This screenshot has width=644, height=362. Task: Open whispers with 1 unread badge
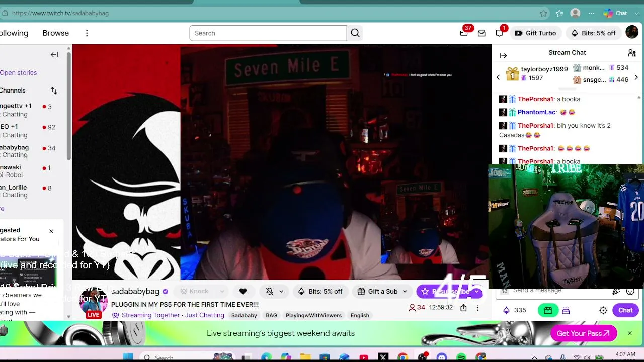[499, 33]
